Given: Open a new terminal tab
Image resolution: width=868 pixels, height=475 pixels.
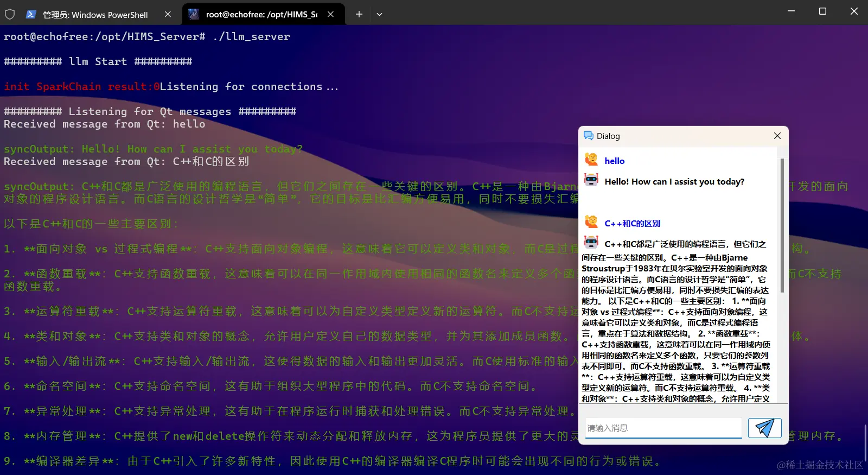Looking at the screenshot, I should click(x=359, y=15).
